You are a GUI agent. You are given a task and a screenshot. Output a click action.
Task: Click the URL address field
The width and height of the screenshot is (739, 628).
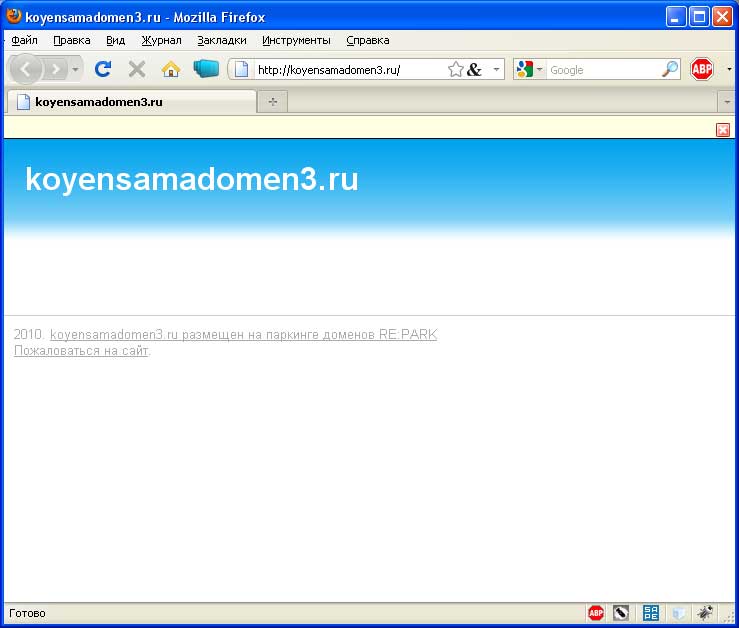[350, 70]
